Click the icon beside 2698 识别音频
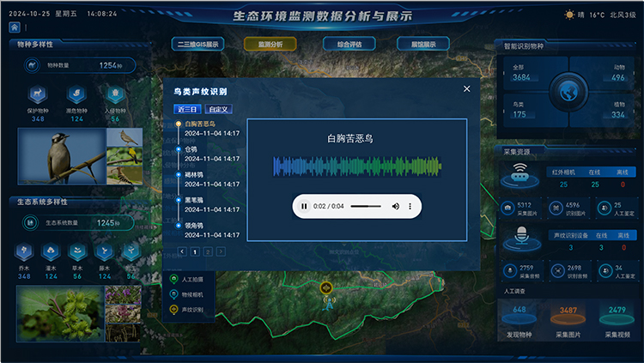644x363 pixels. coord(558,270)
